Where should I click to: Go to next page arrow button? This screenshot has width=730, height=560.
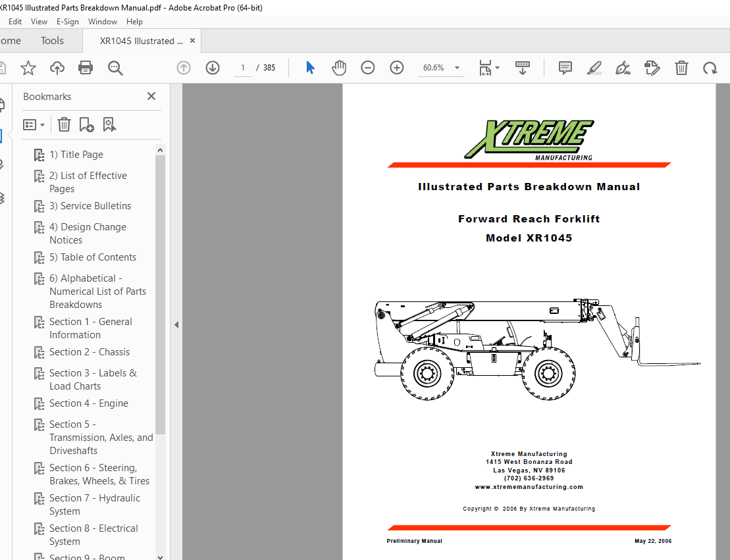pyautogui.click(x=213, y=68)
